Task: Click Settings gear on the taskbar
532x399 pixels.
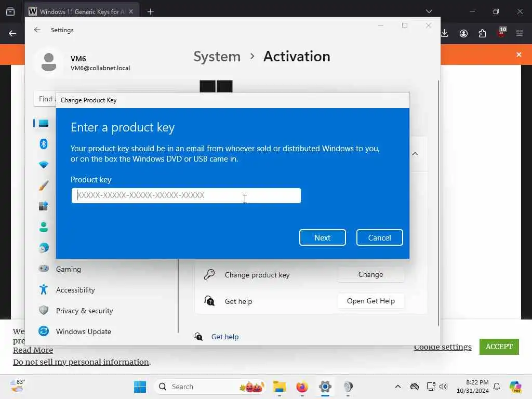Action: [x=325, y=387]
